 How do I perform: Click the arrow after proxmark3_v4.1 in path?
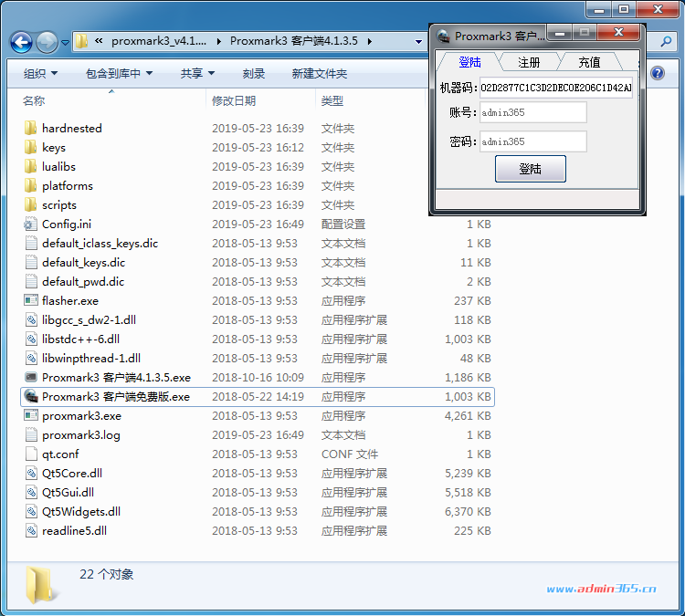pos(219,41)
